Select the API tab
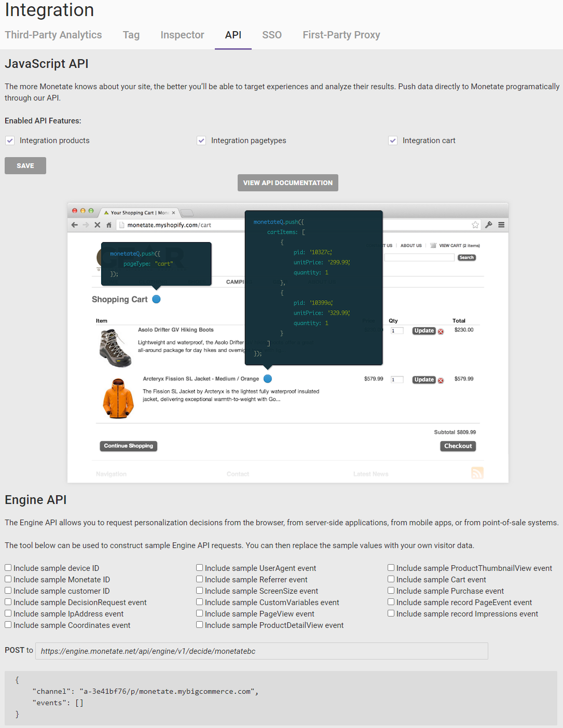 point(233,35)
